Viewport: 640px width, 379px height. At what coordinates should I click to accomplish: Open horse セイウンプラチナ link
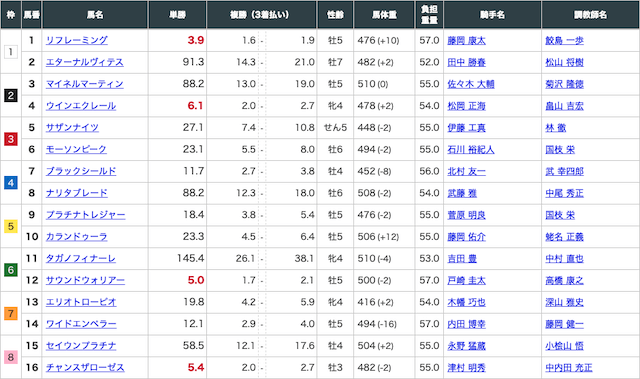pos(81,346)
